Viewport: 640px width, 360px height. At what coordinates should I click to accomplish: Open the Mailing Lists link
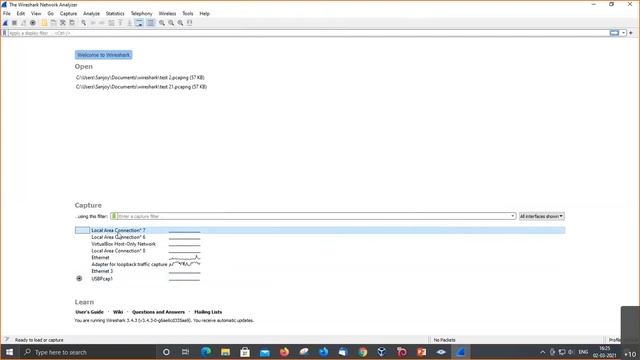point(208,312)
